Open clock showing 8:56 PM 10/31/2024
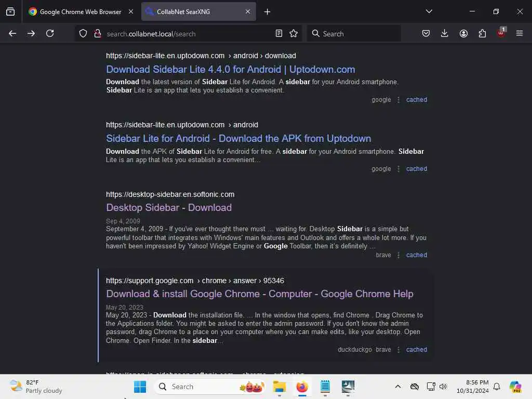 tap(473, 387)
